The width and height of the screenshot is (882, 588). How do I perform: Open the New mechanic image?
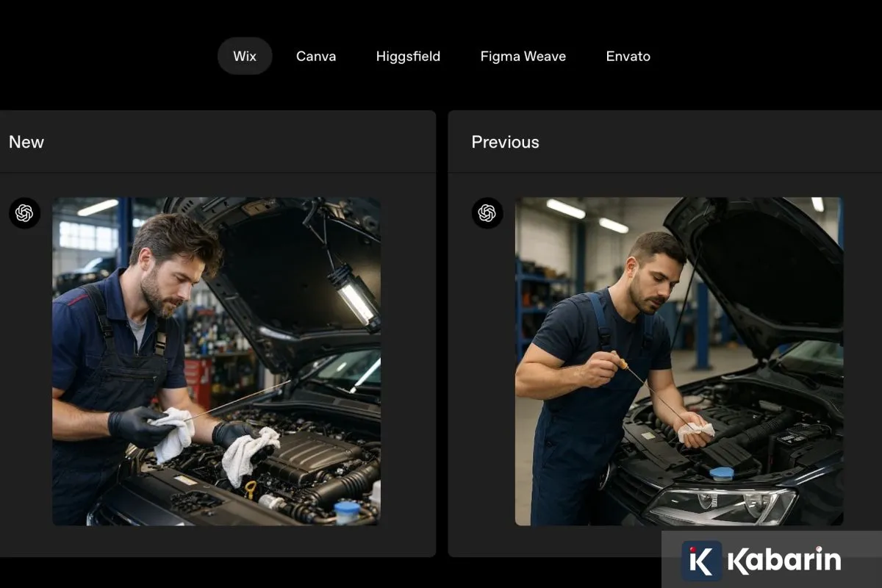[216, 361]
